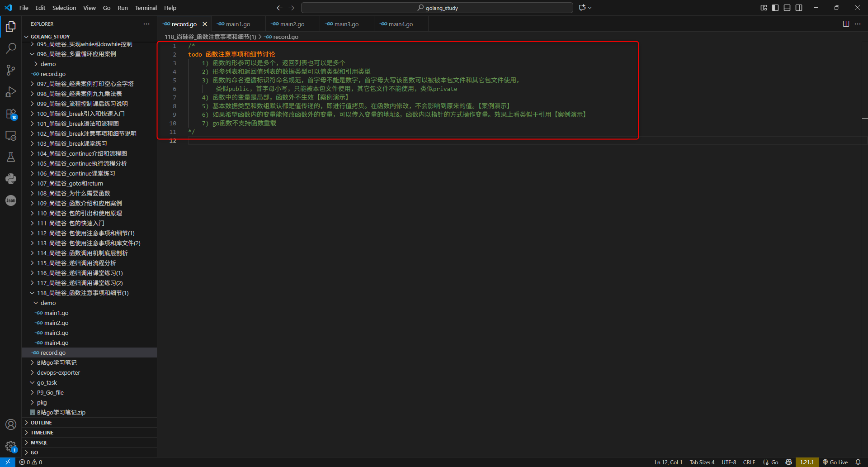868x467 pixels.
Task: Click breadcrumb folder 118_尚硅谷_函数注意事项和细节(1)
Action: (x=210, y=37)
